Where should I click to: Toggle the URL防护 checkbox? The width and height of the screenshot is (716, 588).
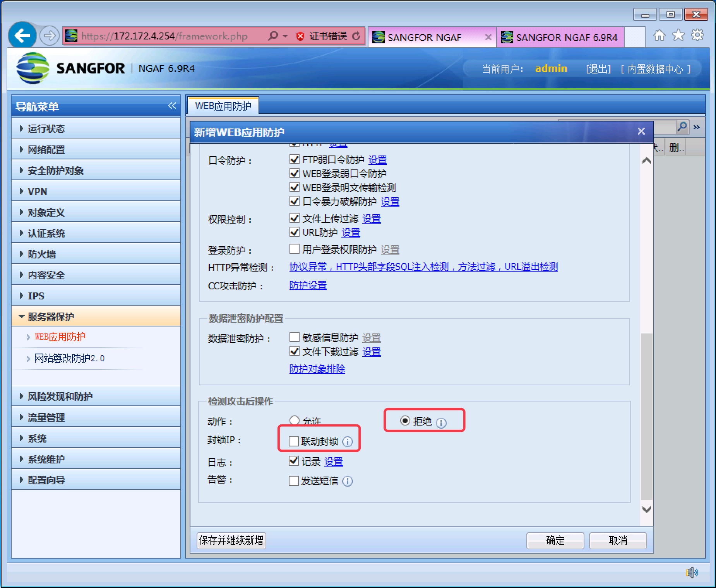[x=294, y=232]
